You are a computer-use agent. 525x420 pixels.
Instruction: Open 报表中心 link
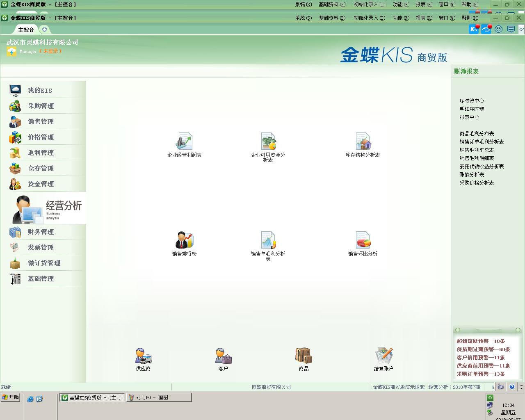point(469,117)
